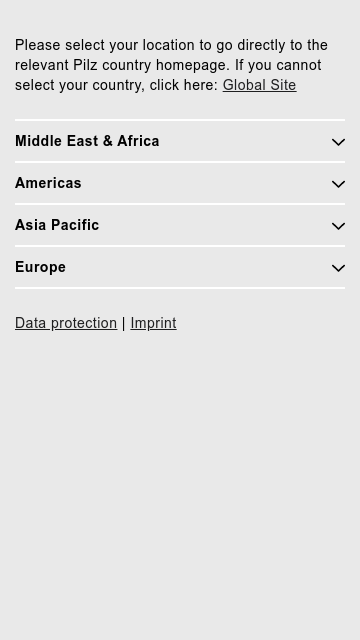
Task: Click the down arrow icon beside Europe
Action: pos(338,268)
